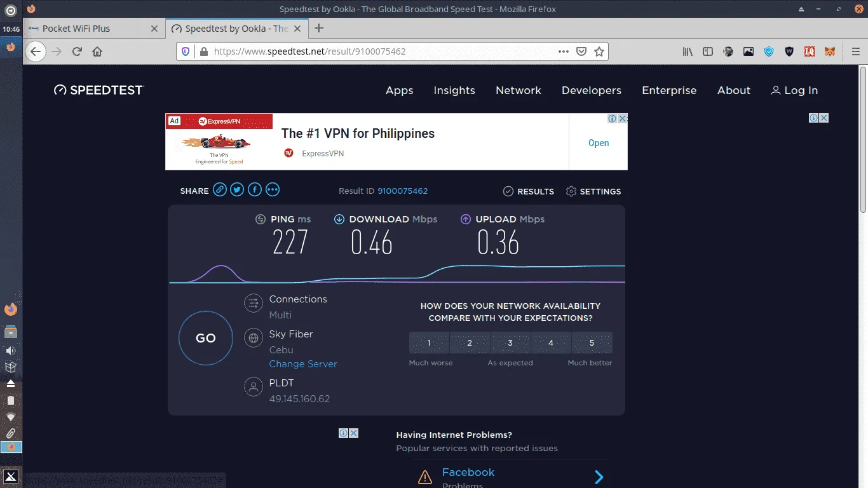The width and height of the screenshot is (868, 488).
Task: Open the Insights menu
Action: [454, 90]
